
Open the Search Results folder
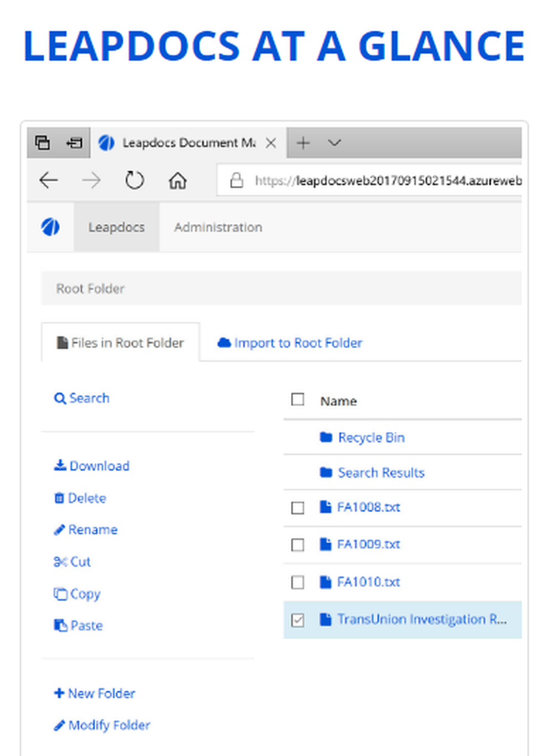click(x=380, y=473)
